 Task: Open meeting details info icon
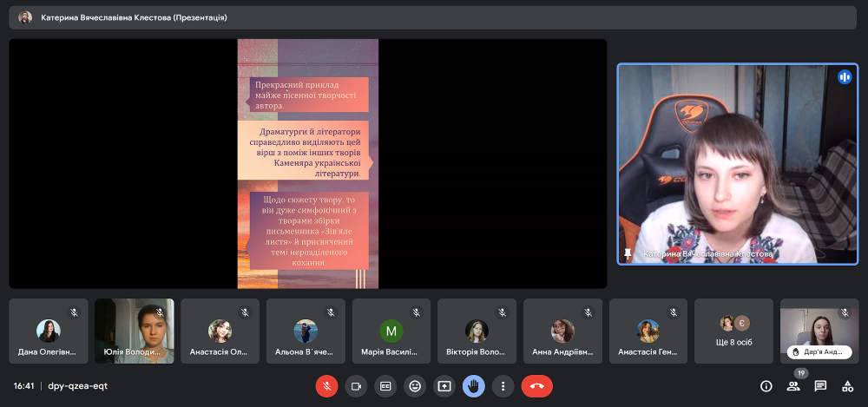click(766, 386)
